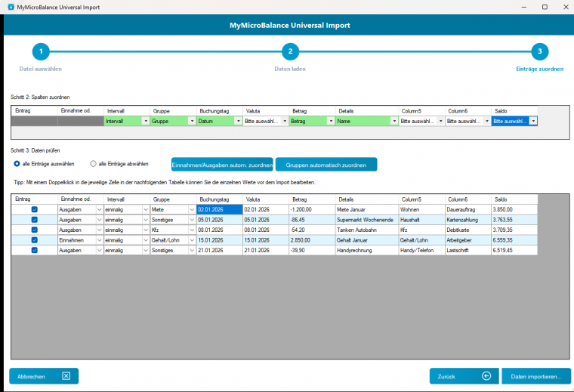Click 'Einnahmen/Ausgaben autom. zuordnen' button
This screenshot has width=574, height=392.
(222, 165)
